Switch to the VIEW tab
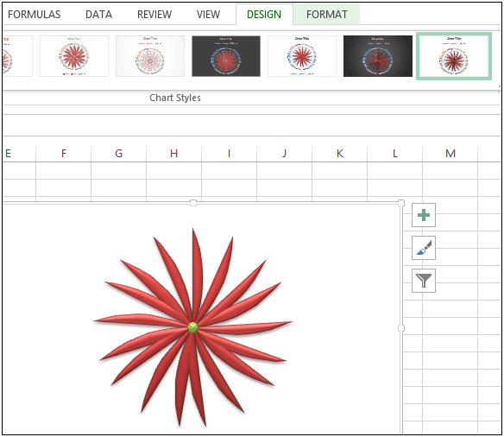This screenshot has height=437, width=504. 208,15
